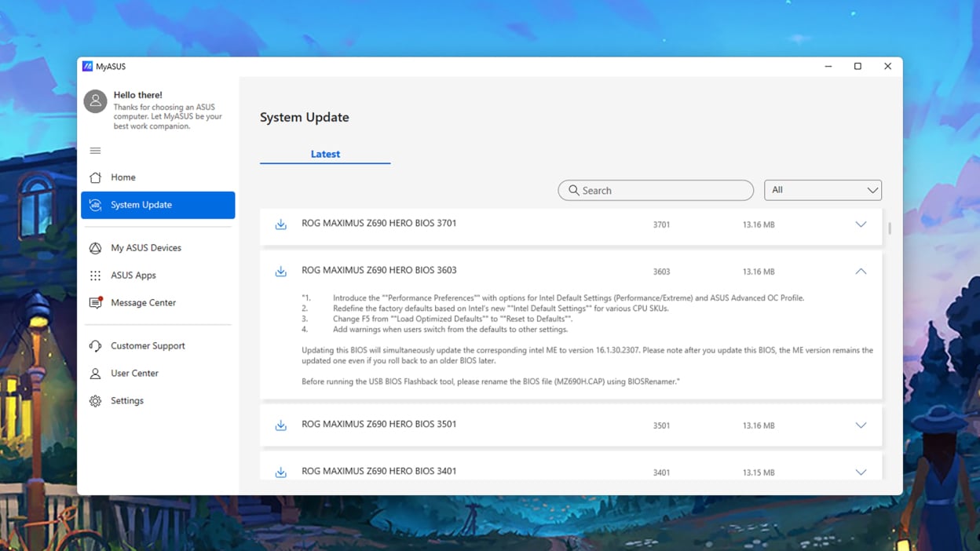Click the download icon for BIOS 3401

pyautogui.click(x=281, y=472)
